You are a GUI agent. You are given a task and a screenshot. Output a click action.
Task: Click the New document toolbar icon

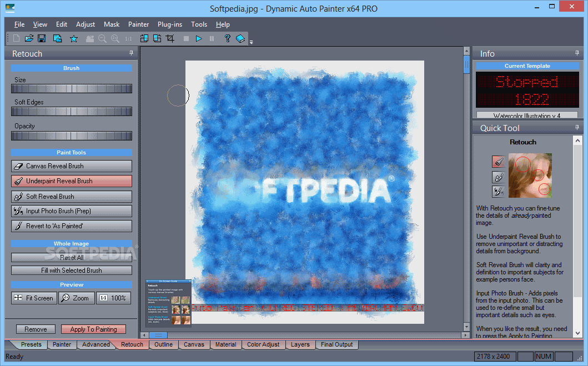pos(17,38)
